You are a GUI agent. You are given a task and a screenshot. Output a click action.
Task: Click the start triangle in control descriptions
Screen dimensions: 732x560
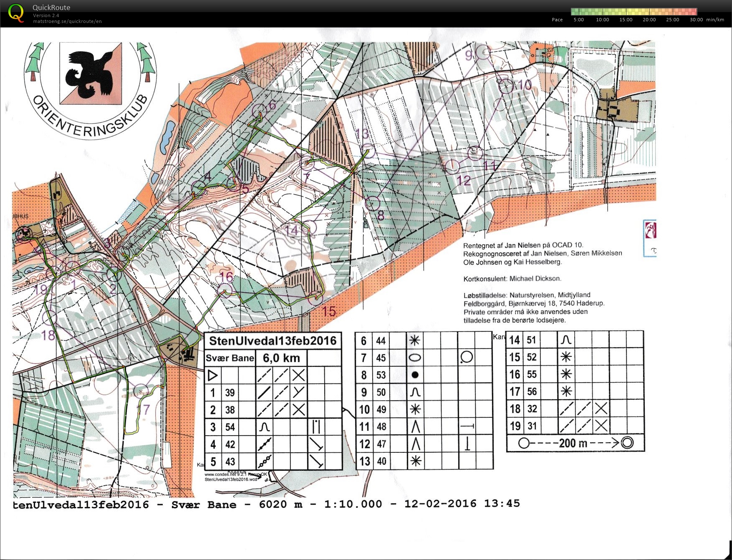[212, 376]
